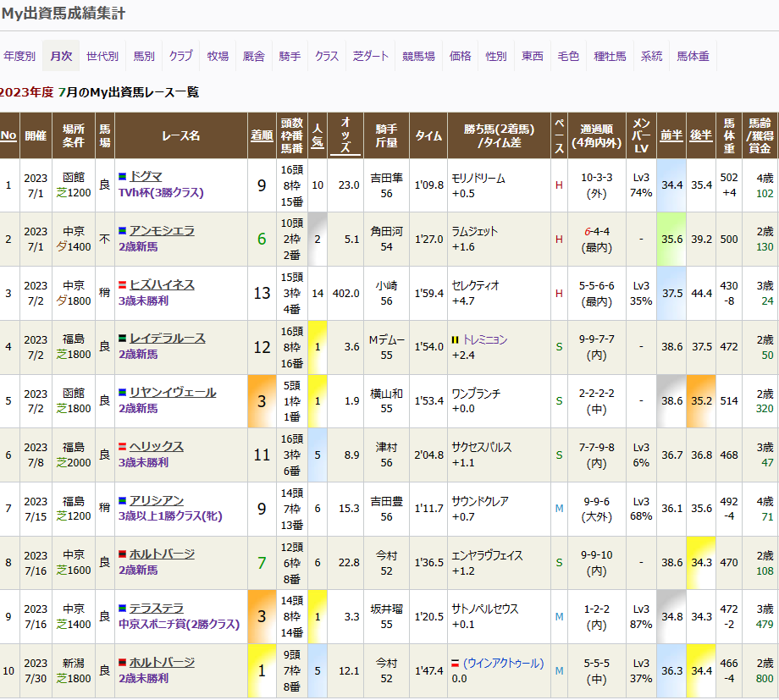Open horse ヒズハイネス link
This screenshot has width=779, height=700.
[162, 284]
